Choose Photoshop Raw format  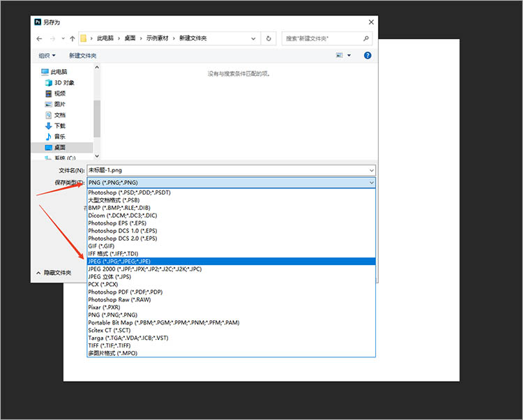pos(231,300)
